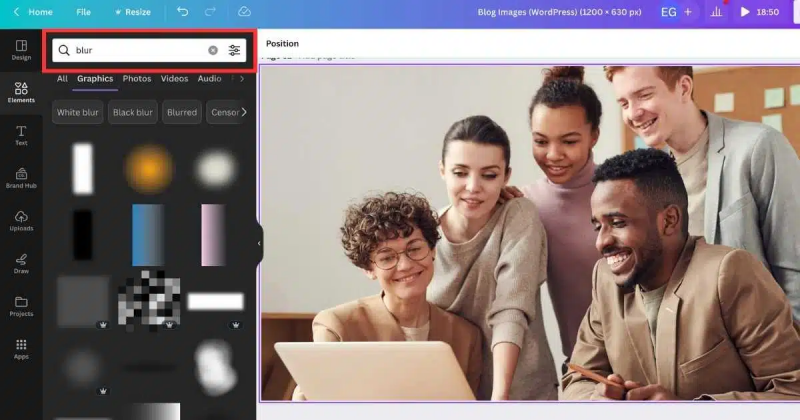Click the undo arrow
800x420 pixels.
point(182,12)
